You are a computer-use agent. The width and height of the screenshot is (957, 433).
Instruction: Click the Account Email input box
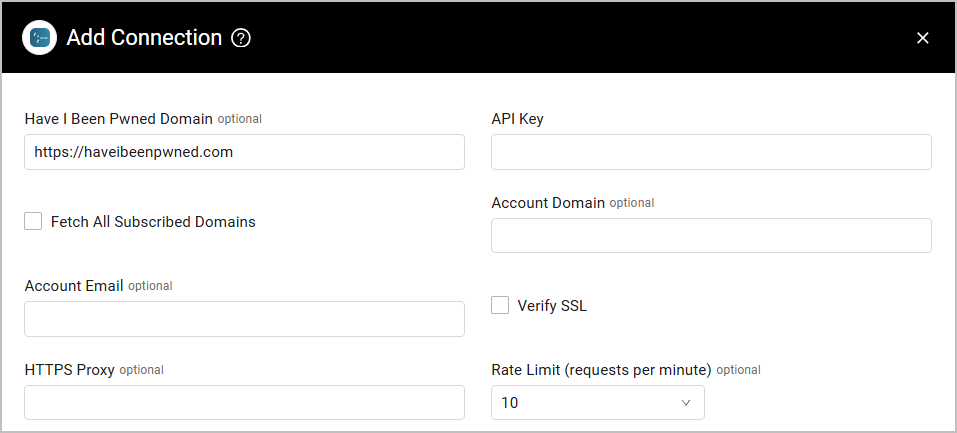pos(244,319)
